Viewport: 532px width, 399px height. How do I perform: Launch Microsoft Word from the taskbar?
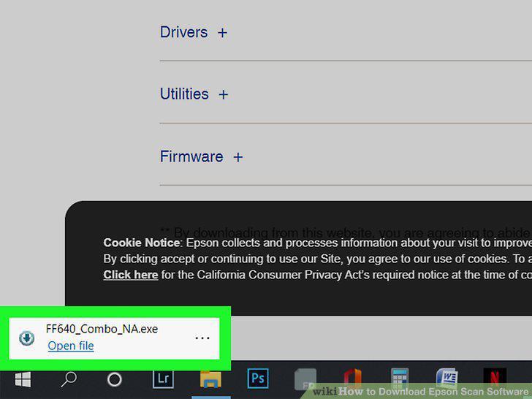coord(447,378)
